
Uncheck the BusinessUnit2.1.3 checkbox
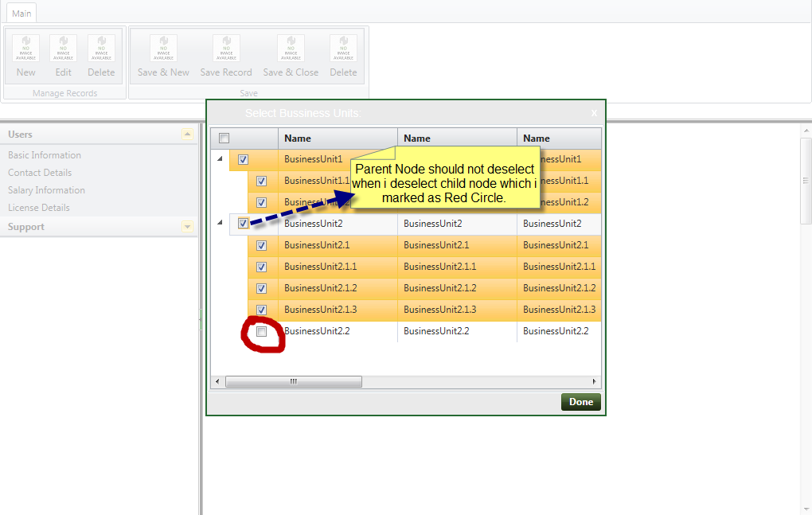(x=262, y=310)
